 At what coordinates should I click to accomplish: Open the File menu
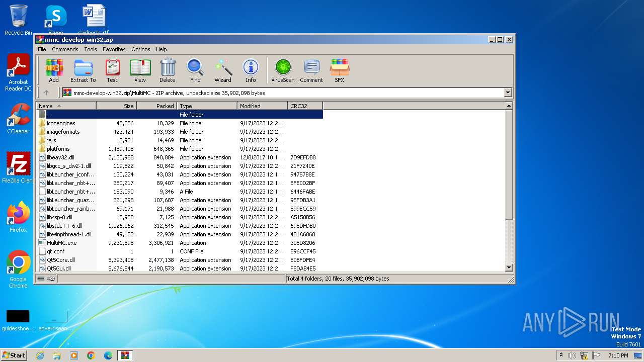42,49
